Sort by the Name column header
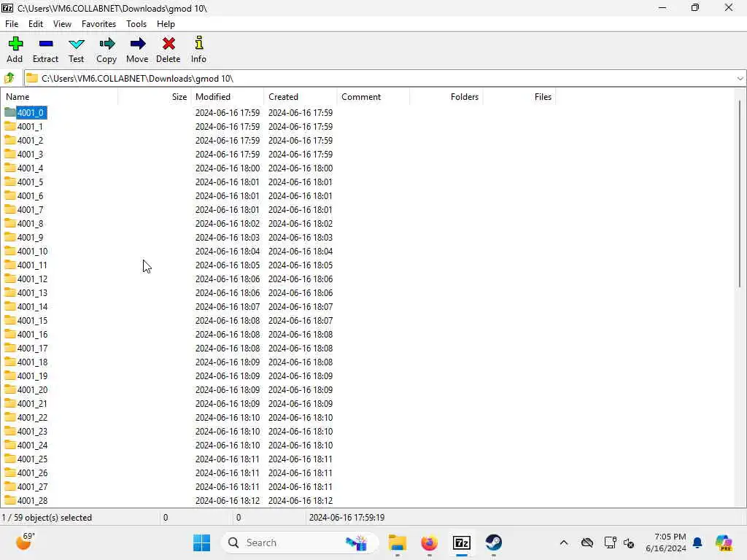The height and width of the screenshot is (560, 747). click(59, 97)
